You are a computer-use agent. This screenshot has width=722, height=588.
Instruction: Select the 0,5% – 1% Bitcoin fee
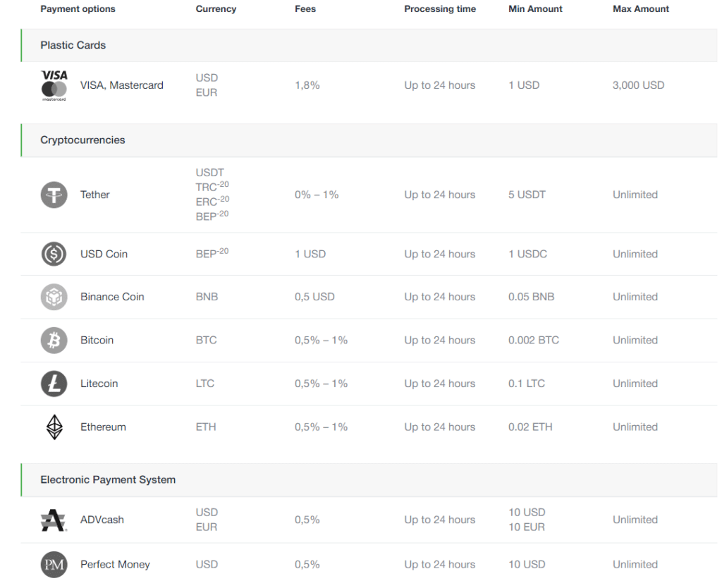pyautogui.click(x=322, y=341)
